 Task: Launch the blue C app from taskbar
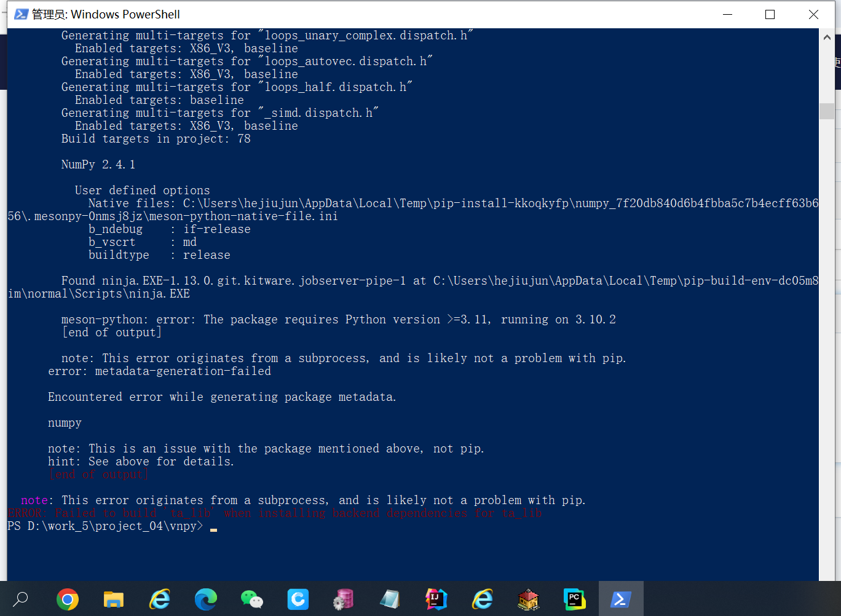tap(298, 599)
